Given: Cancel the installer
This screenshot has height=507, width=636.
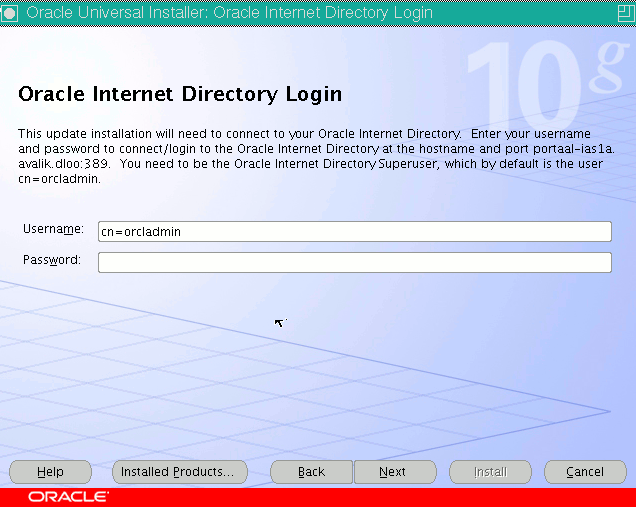Looking at the screenshot, I should [x=585, y=472].
